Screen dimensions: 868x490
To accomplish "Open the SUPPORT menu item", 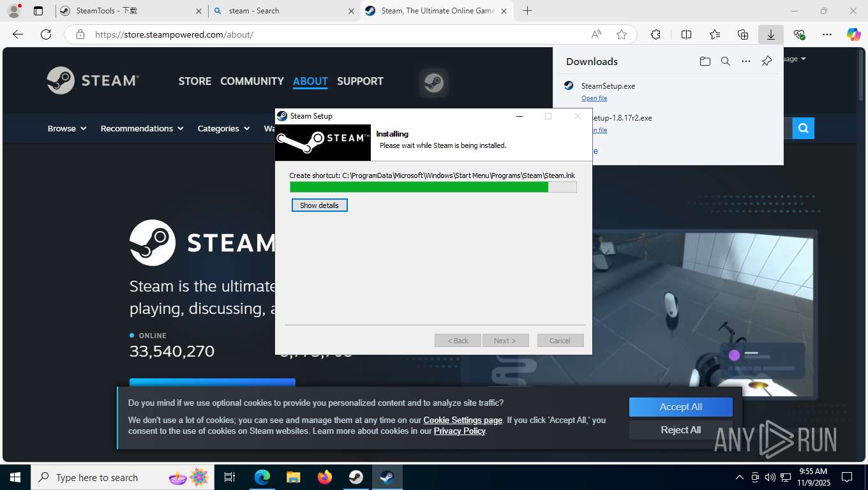I will (x=360, y=81).
